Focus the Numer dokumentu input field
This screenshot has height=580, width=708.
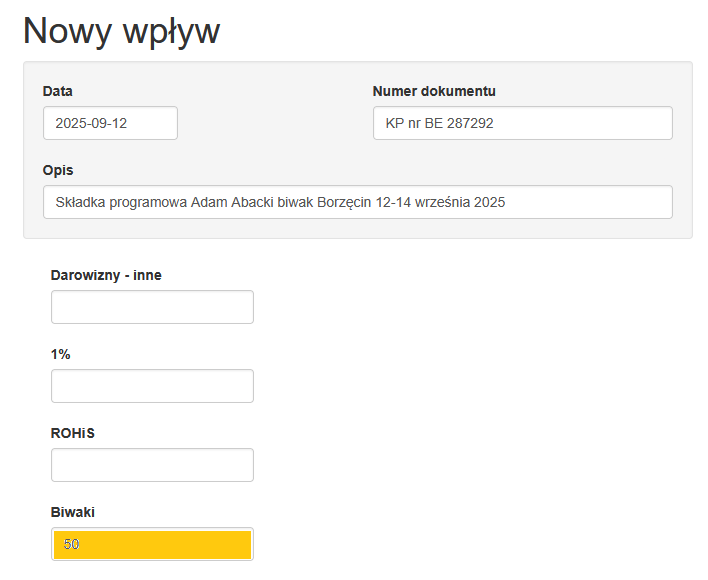522,123
